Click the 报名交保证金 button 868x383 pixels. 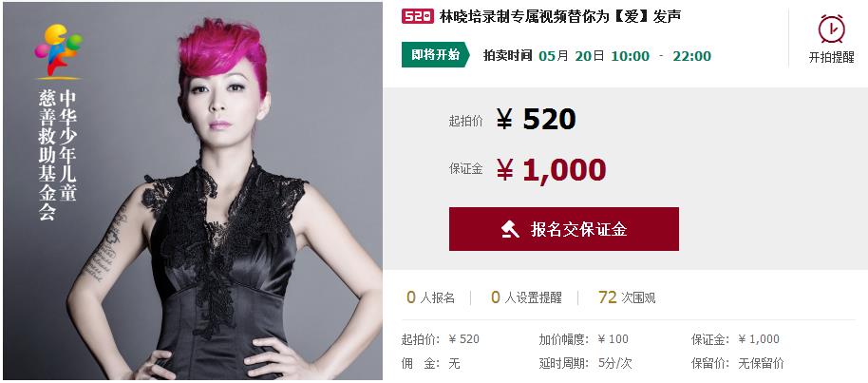563,229
